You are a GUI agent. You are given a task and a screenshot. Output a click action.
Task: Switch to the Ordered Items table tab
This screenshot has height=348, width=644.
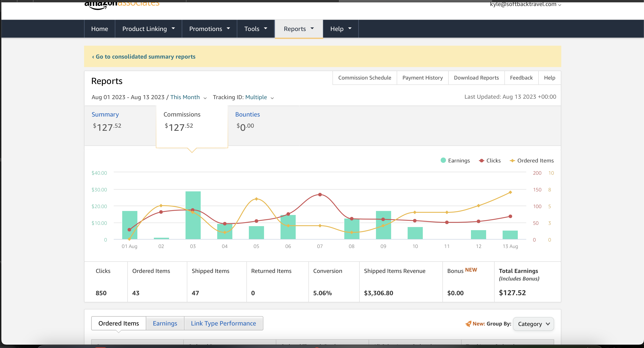[118, 323]
